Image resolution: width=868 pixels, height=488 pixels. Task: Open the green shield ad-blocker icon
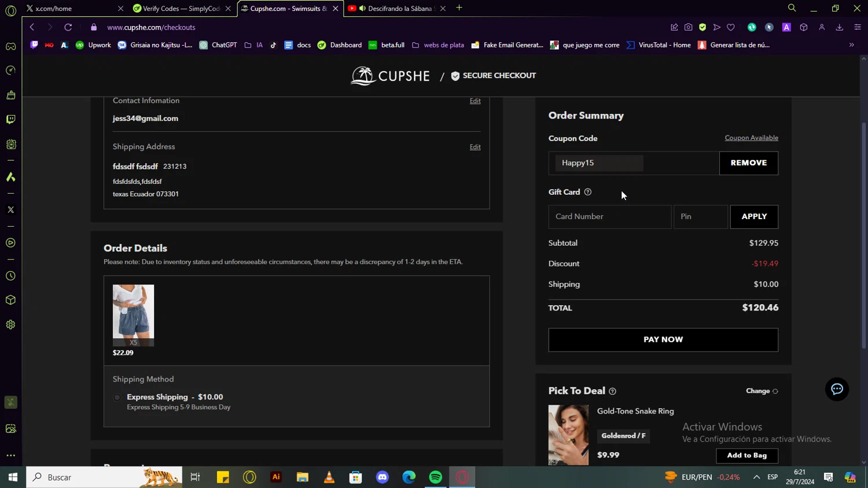pos(703,27)
